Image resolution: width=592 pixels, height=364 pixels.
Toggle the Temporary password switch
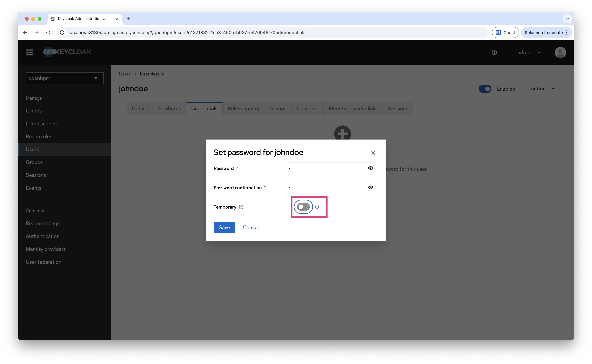[x=303, y=207]
